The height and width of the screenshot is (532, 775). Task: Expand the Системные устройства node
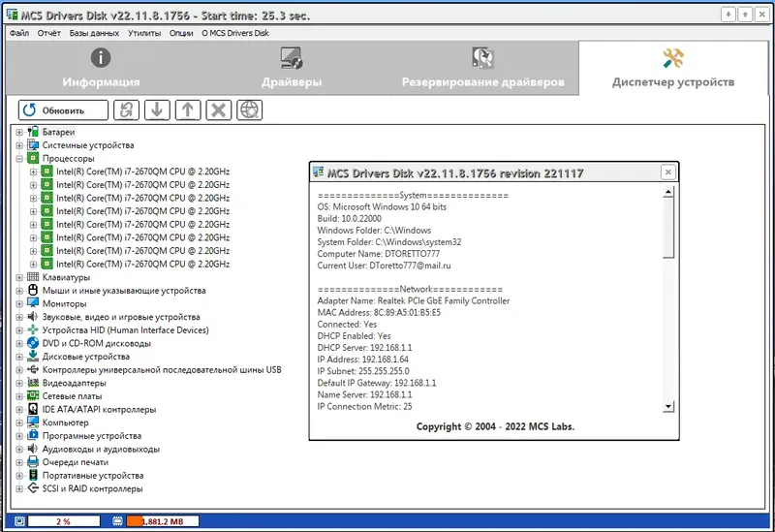19,145
